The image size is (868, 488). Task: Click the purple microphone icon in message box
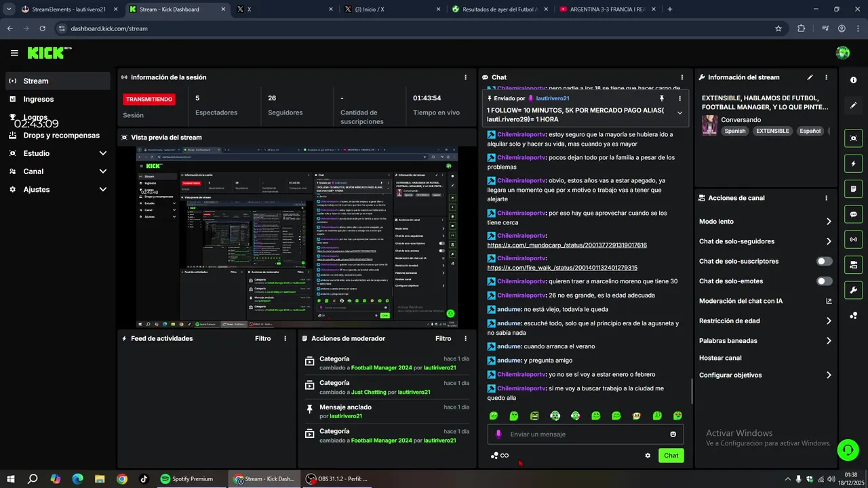[x=498, y=434]
